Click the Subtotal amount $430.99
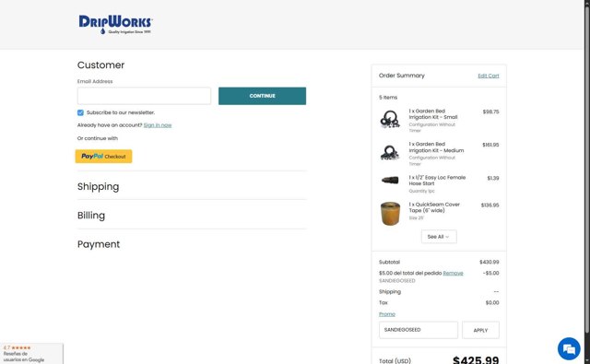 click(490, 262)
